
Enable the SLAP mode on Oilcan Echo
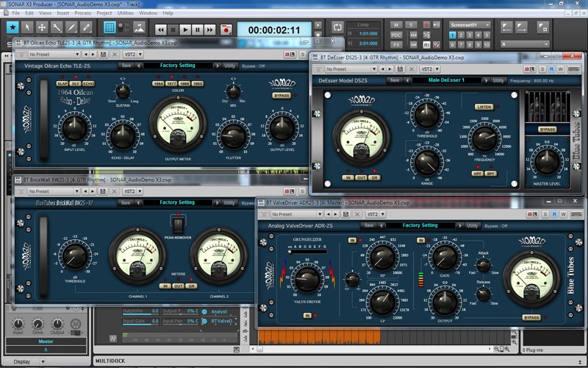click(62, 84)
